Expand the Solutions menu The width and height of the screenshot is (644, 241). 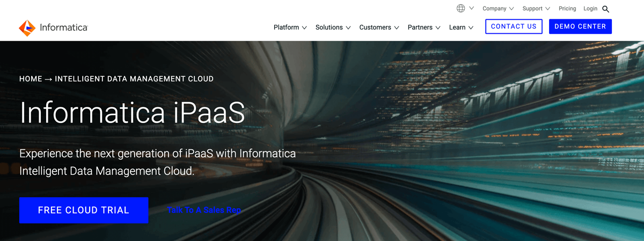[x=333, y=27]
